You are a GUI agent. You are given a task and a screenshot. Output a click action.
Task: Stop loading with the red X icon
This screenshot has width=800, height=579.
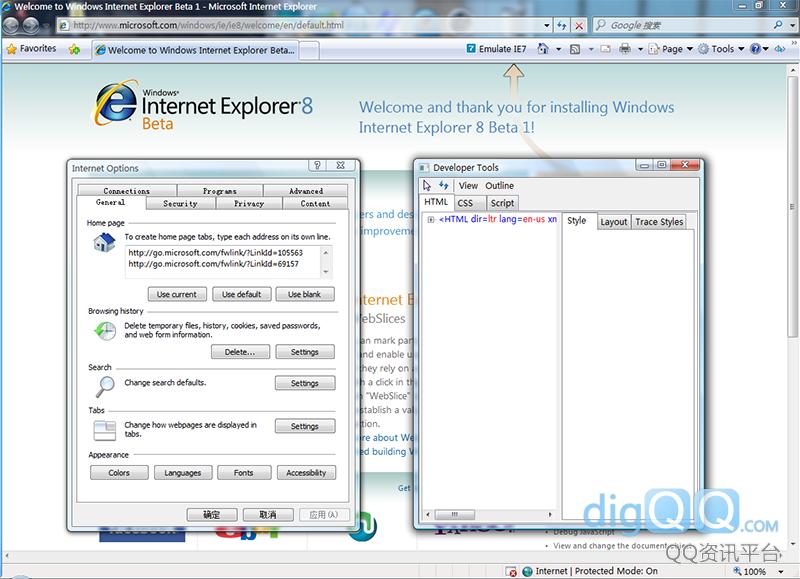tap(579, 26)
